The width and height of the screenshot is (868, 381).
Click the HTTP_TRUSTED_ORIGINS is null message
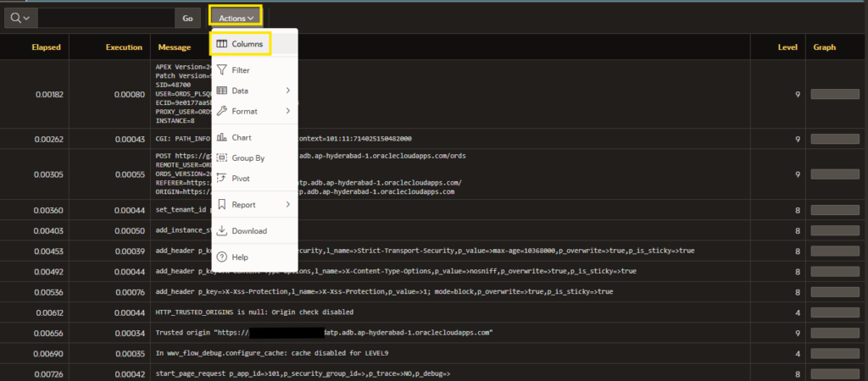(x=254, y=312)
